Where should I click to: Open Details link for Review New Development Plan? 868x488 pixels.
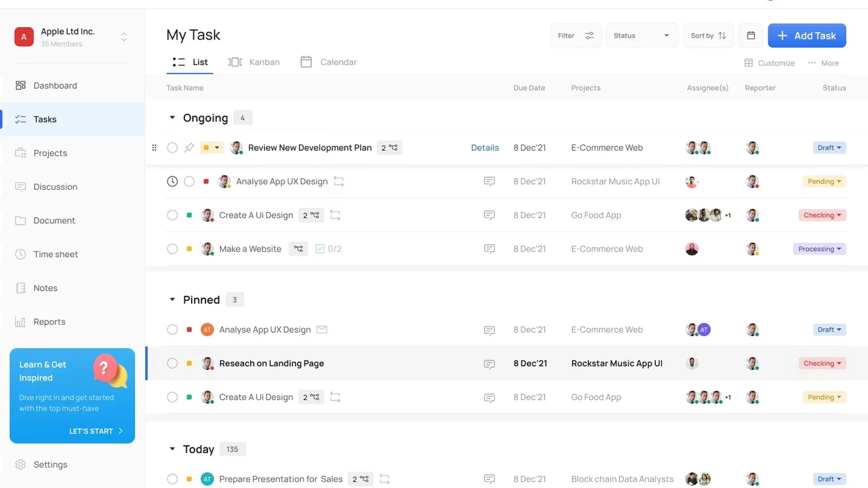pos(485,147)
